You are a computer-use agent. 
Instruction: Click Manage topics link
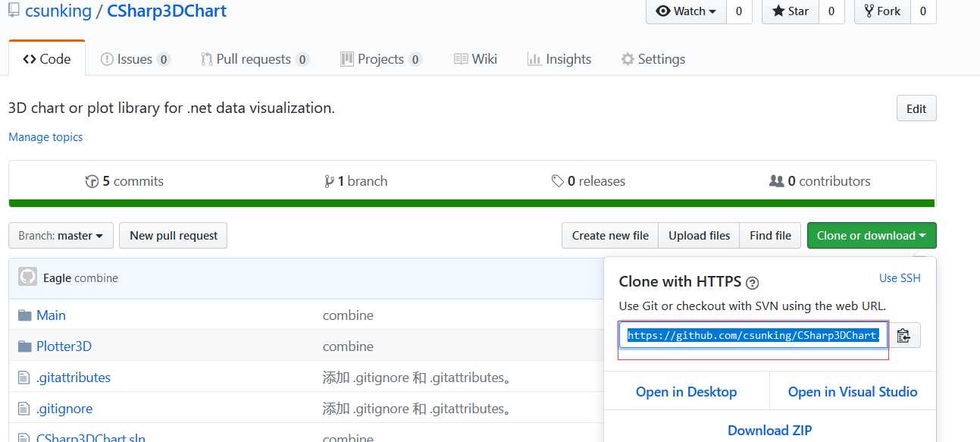tap(45, 137)
